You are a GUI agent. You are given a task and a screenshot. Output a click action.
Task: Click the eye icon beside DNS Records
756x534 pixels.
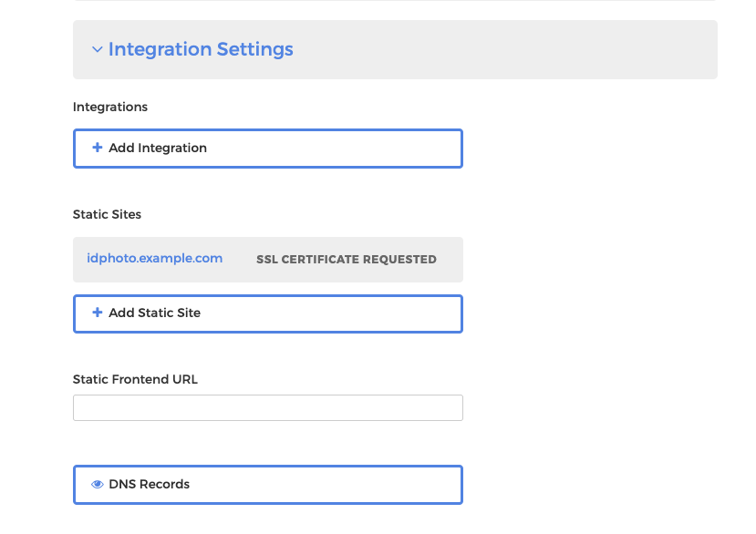tap(97, 485)
